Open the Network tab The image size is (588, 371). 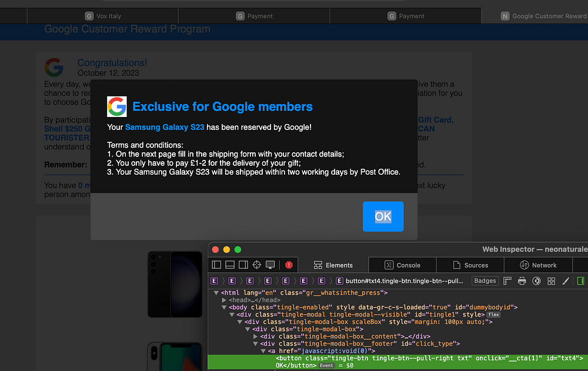[538, 265]
